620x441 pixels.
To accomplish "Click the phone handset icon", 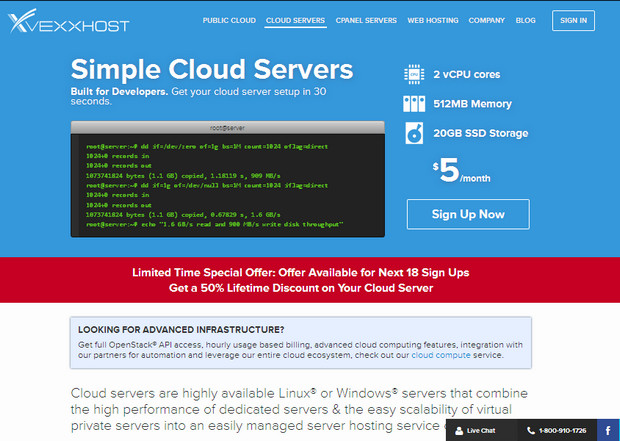I will 531,431.
